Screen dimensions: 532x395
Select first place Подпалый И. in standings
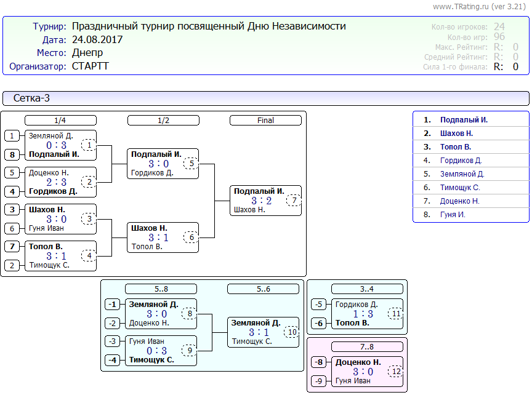464,120
